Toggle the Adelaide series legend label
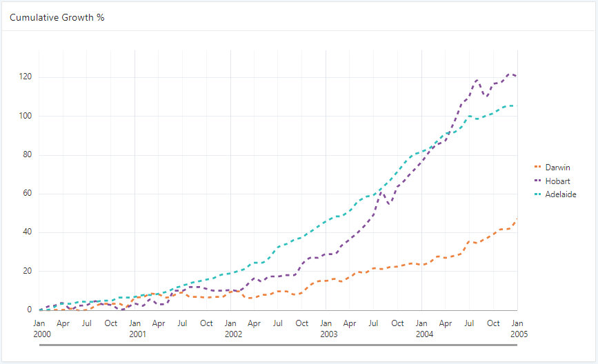The width and height of the screenshot is (598, 364). pos(560,194)
